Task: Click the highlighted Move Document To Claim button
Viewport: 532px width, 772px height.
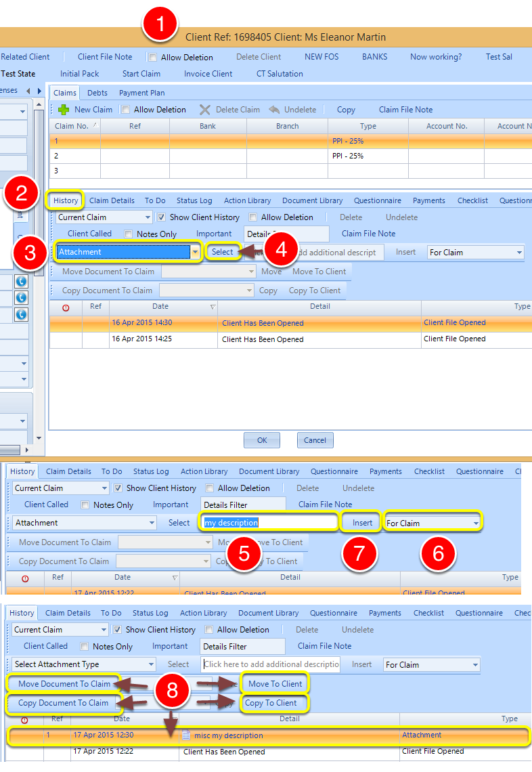Action: pyautogui.click(x=64, y=684)
